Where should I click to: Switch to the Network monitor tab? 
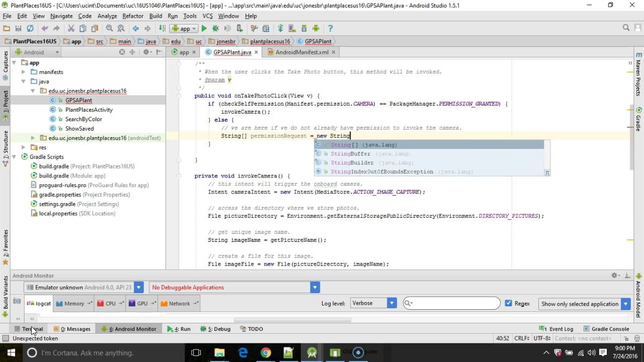coord(179,303)
